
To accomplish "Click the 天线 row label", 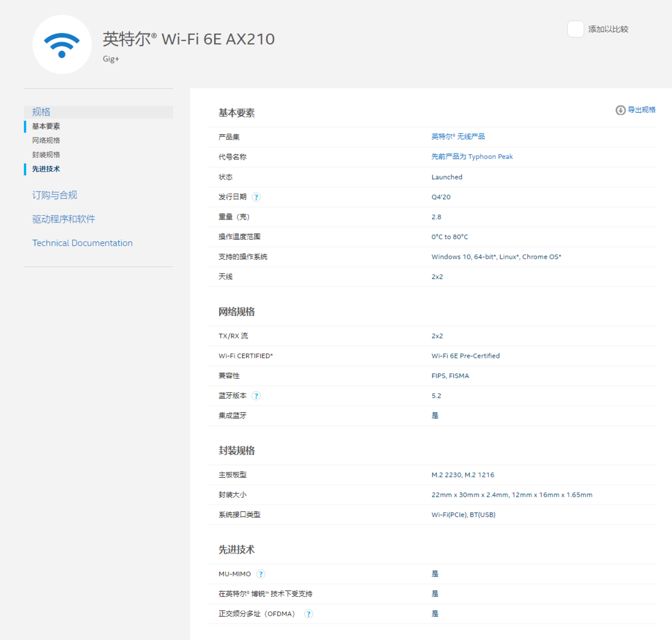I will coord(225,277).
